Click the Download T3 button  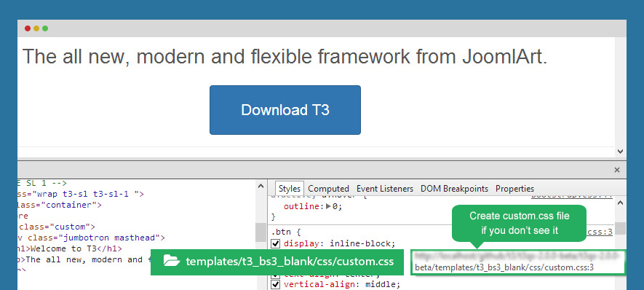click(x=285, y=110)
